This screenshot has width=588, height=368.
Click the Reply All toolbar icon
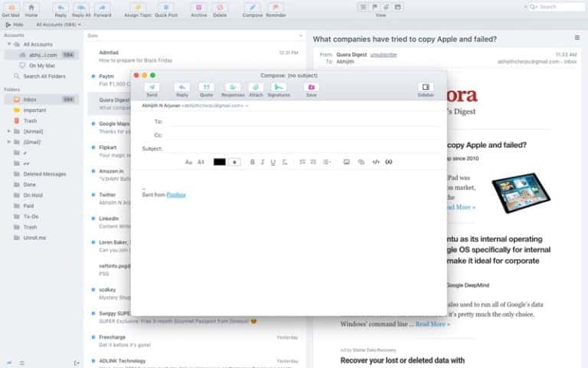pos(81,8)
